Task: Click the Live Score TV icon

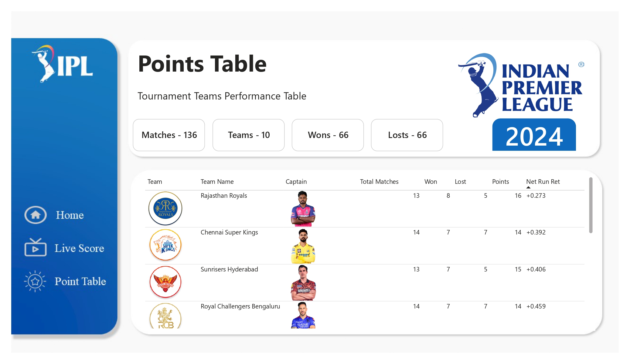Action: pos(36,248)
